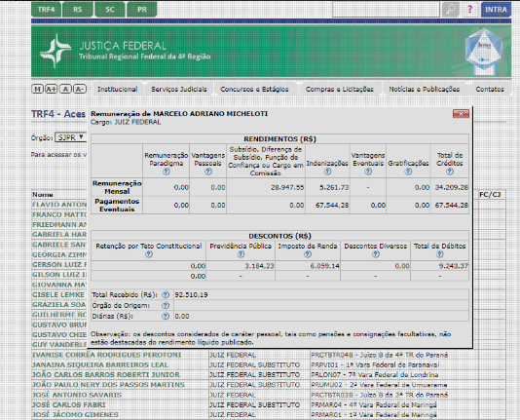Click PRMAR04 - 4ª Vara Federal de Maringá

tap(373, 405)
